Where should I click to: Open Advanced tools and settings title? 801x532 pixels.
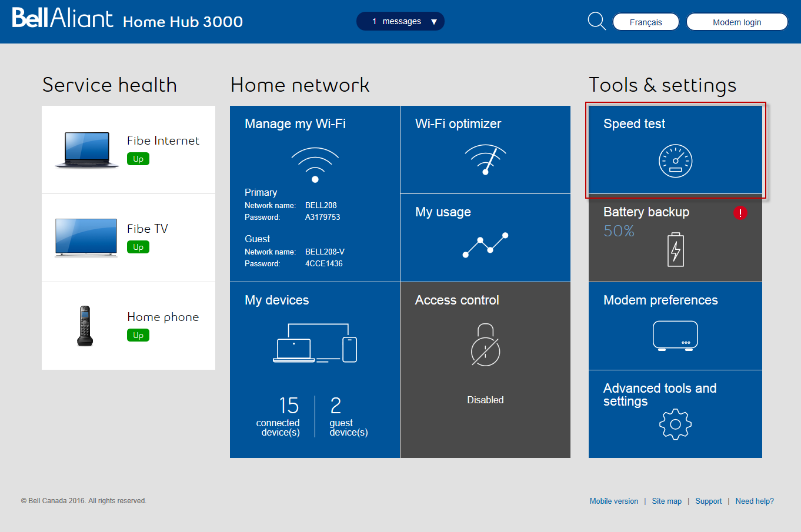click(x=660, y=394)
